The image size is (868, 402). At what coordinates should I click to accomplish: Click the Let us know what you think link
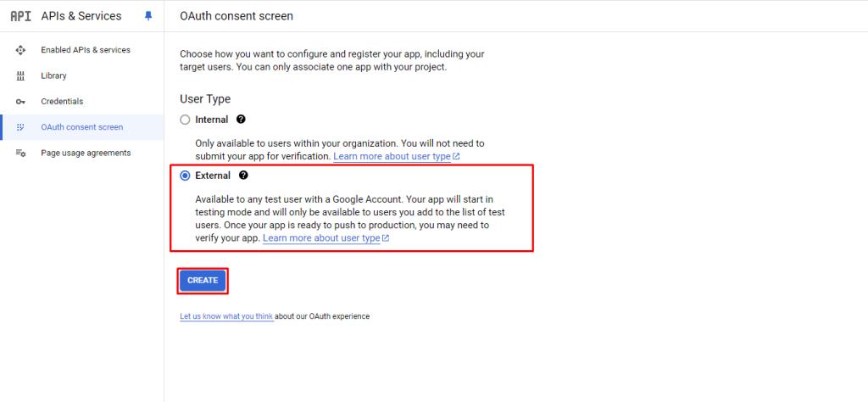point(226,316)
